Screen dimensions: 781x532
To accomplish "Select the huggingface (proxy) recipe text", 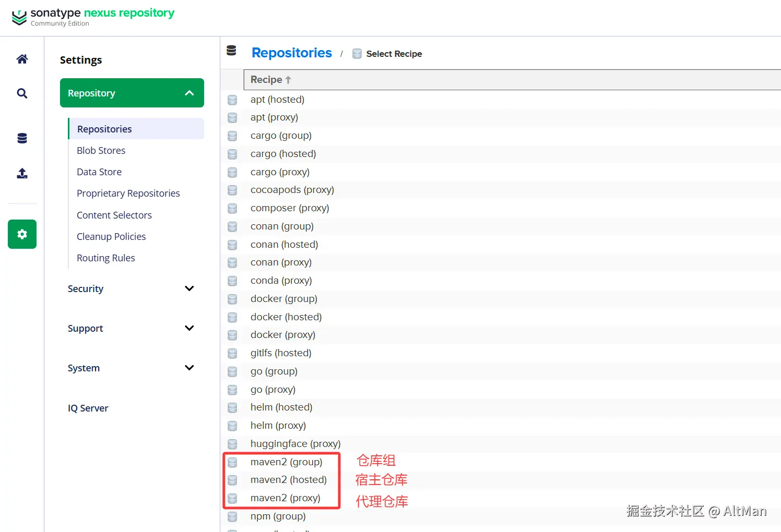I will coord(295,444).
